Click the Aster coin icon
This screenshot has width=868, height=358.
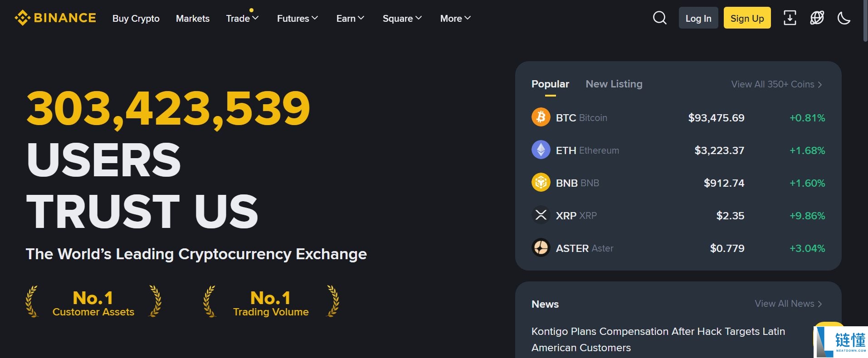click(x=541, y=248)
